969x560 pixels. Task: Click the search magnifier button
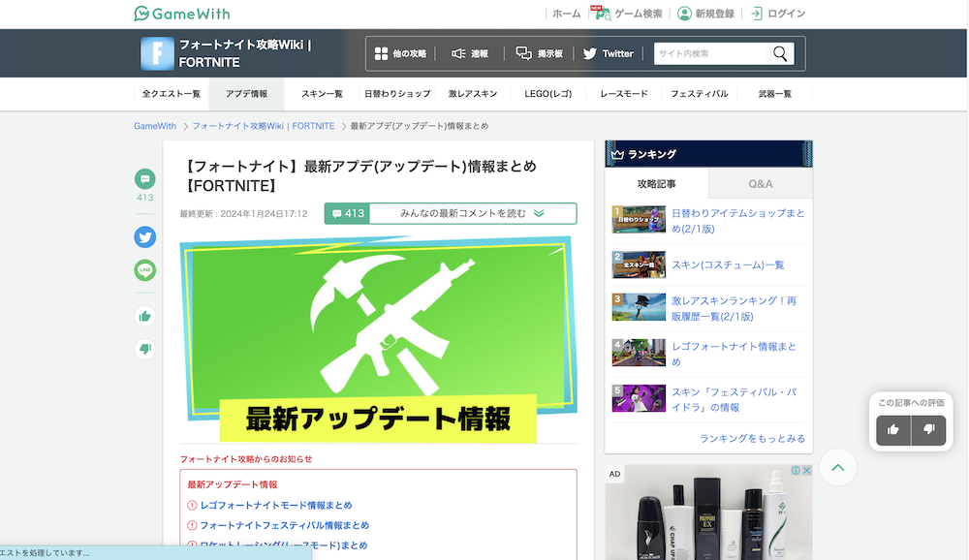click(780, 54)
